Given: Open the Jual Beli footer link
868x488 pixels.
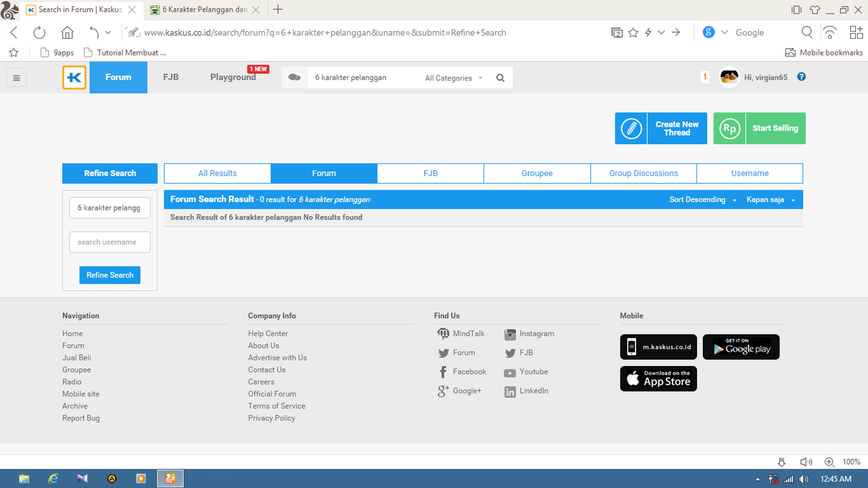Looking at the screenshot, I should click(77, 358).
